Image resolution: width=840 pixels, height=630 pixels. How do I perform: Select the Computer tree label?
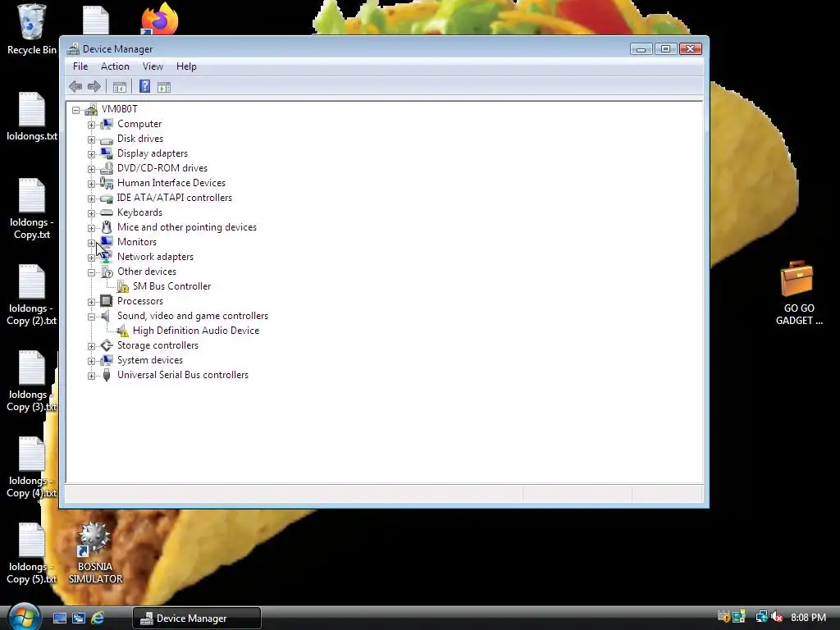[139, 124]
